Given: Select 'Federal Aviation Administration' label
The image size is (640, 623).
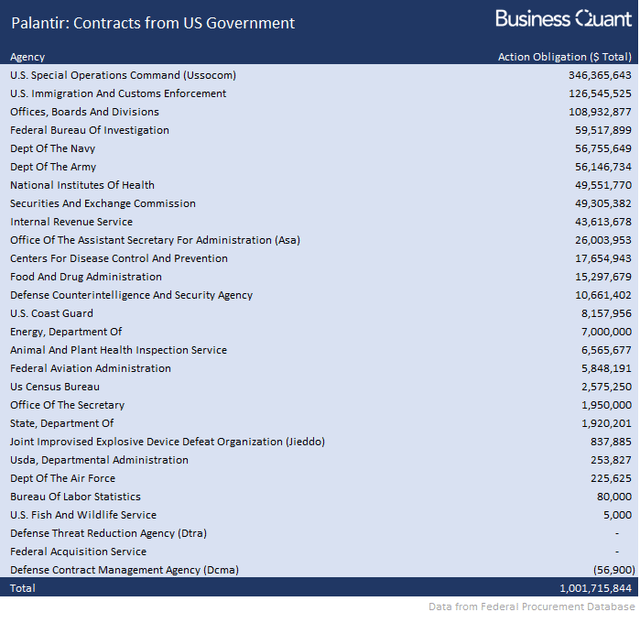Looking at the screenshot, I should 90,369.
